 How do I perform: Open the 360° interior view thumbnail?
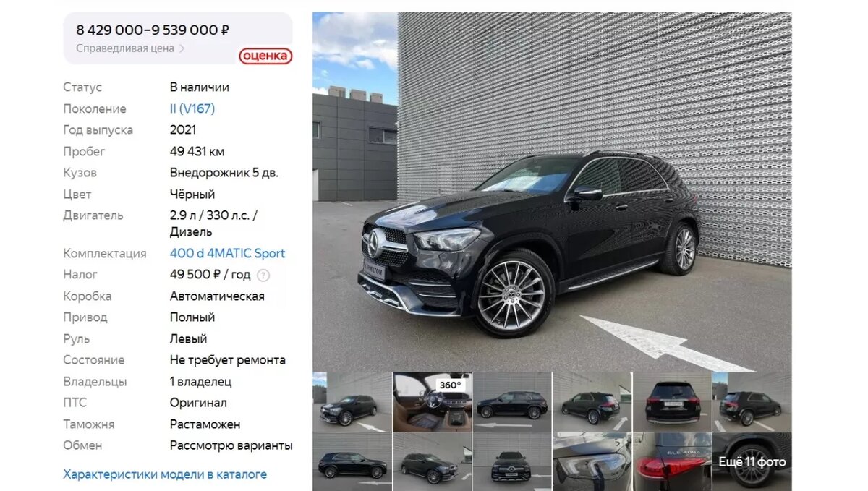pyautogui.click(x=432, y=401)
